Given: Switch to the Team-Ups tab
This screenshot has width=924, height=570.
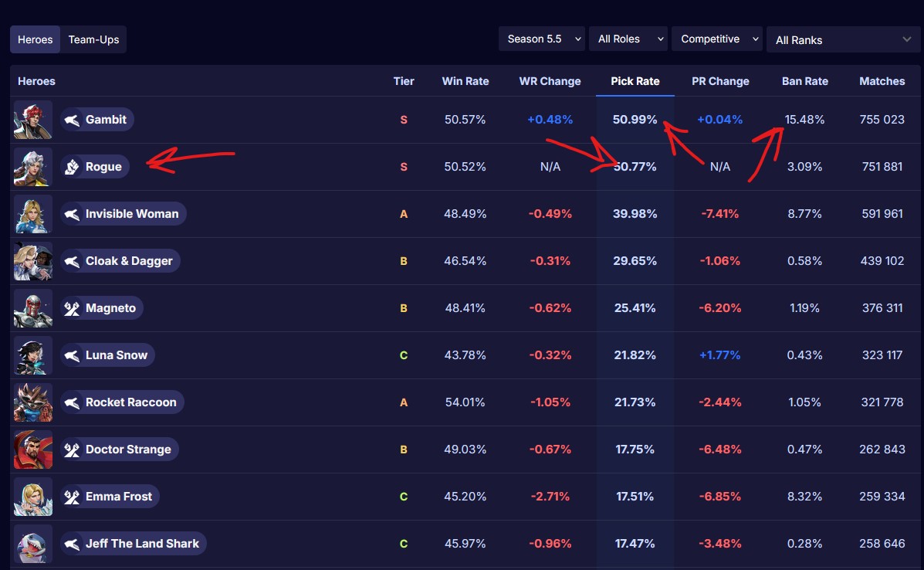Looking at the screenshot, I should pyautogui.click(x=93, y=39).
